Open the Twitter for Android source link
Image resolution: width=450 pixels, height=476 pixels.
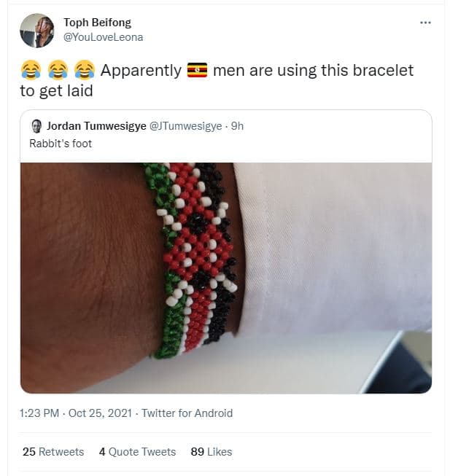187,413
